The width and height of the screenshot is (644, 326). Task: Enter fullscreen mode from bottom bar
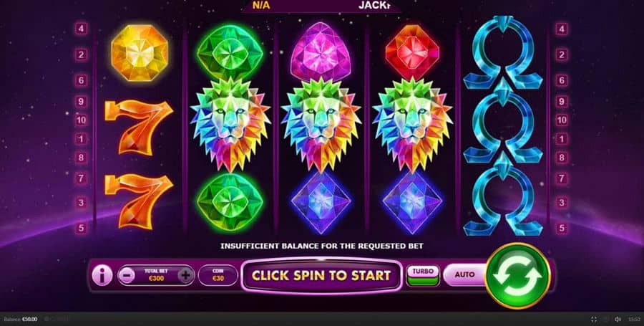click(x=594, y=319)
